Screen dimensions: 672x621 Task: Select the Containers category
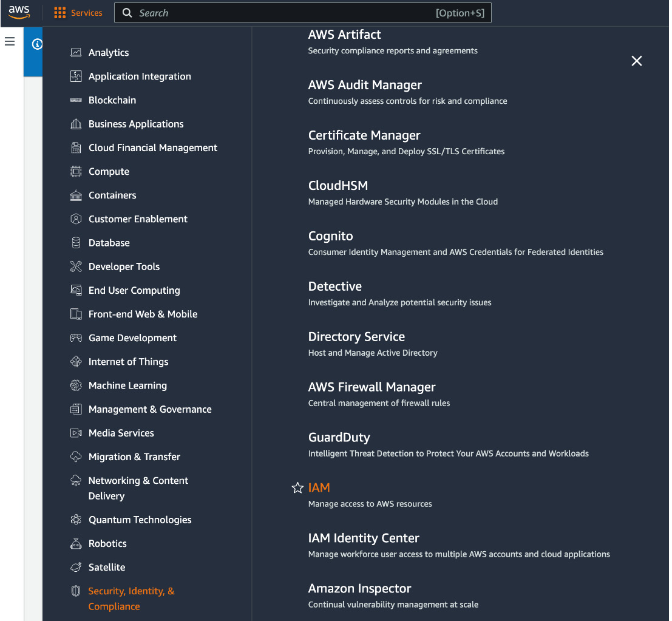(x=112, y=195)
